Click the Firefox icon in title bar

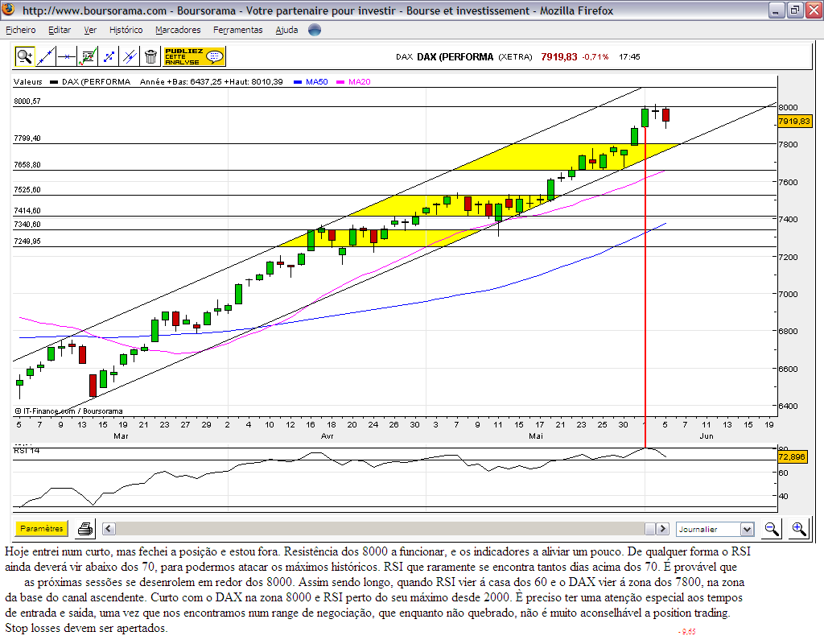click(9, 10)
